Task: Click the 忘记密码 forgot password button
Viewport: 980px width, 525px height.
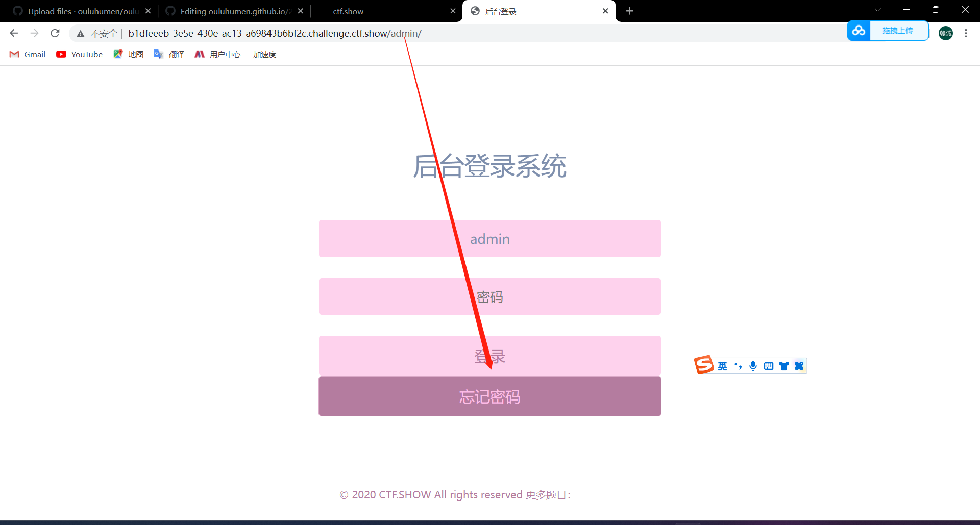Action: click(489, 396)
